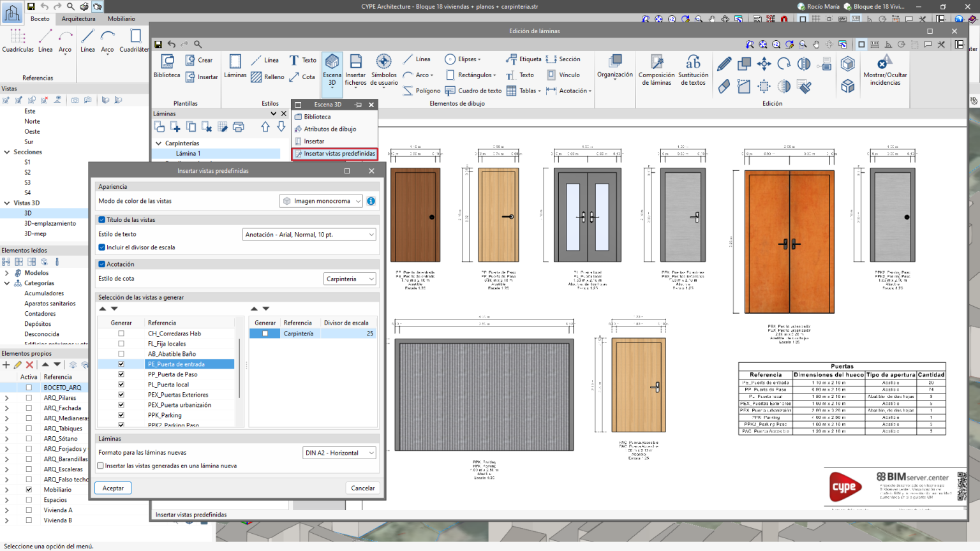Delete with the red X under Elementos propios
Image resolution: width=980 pixels, height=551 pixels.
29,365
